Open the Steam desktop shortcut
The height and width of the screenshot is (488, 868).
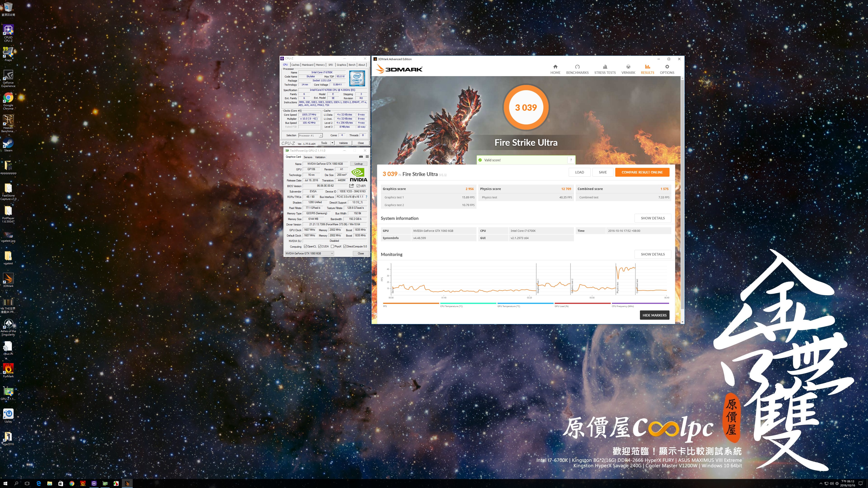click(x=8, y=145)
